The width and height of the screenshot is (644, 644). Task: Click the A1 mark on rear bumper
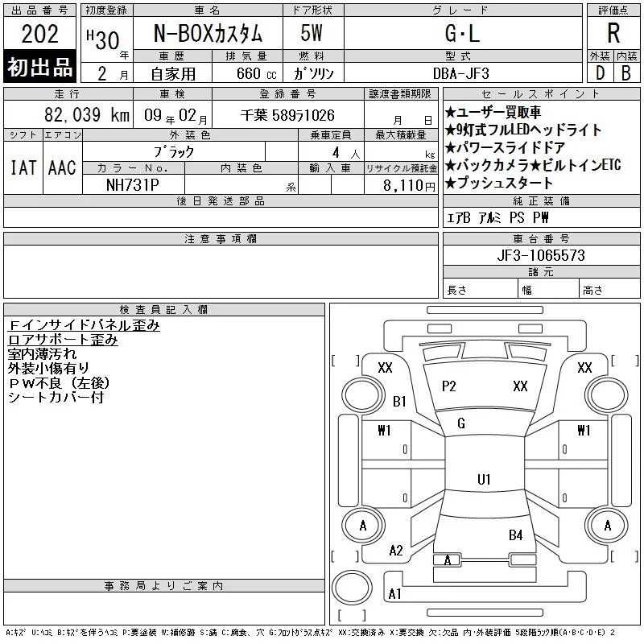(395, 594)
